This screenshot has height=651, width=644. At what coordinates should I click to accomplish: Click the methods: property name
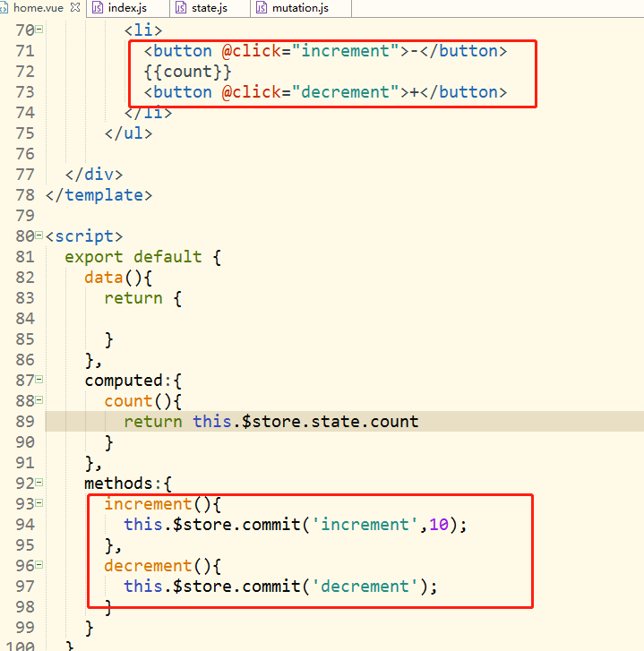pos(123,484)
